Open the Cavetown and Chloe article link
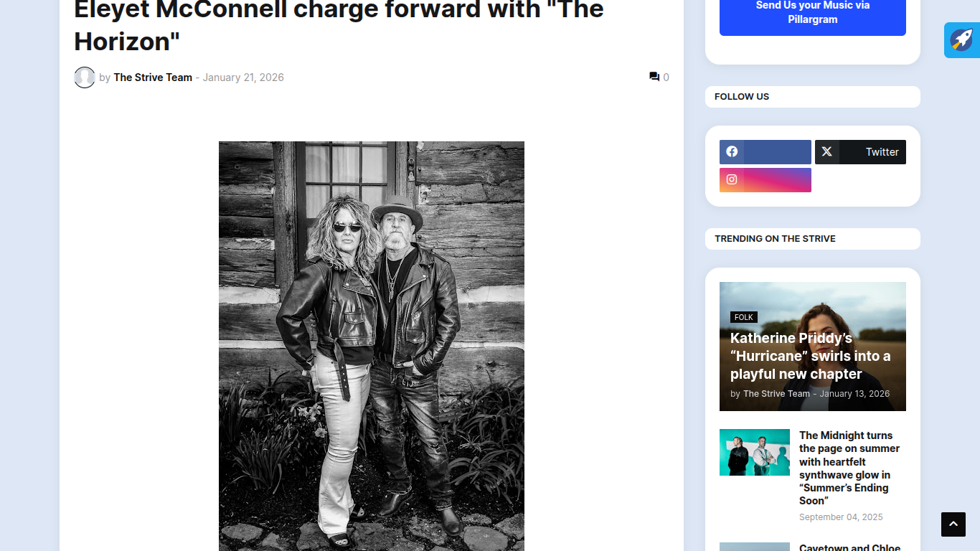Screen dimensions: 980x551 point(849,547)
